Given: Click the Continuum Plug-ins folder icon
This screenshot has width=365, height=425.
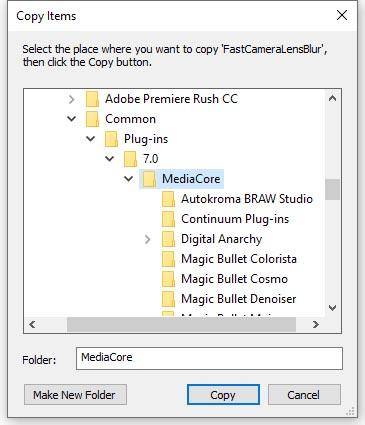Looking at the screenshot, I should [x=168, y=219].
